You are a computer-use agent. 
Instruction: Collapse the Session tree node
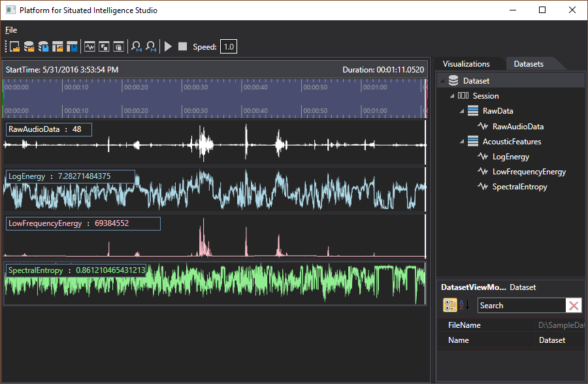coord(451,95)
